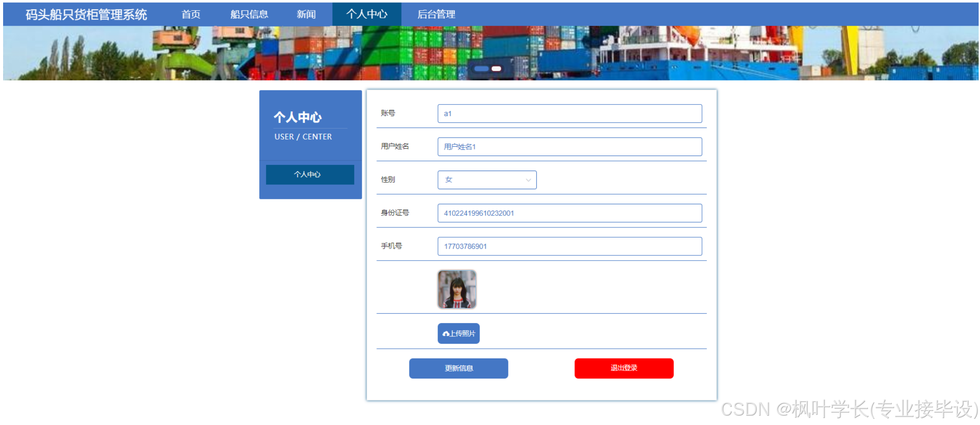Click the 上传照片 upload button
Image resolution: width=980 pixels, height=425 pixels.
pyautogui.click(x=459, y=333)
